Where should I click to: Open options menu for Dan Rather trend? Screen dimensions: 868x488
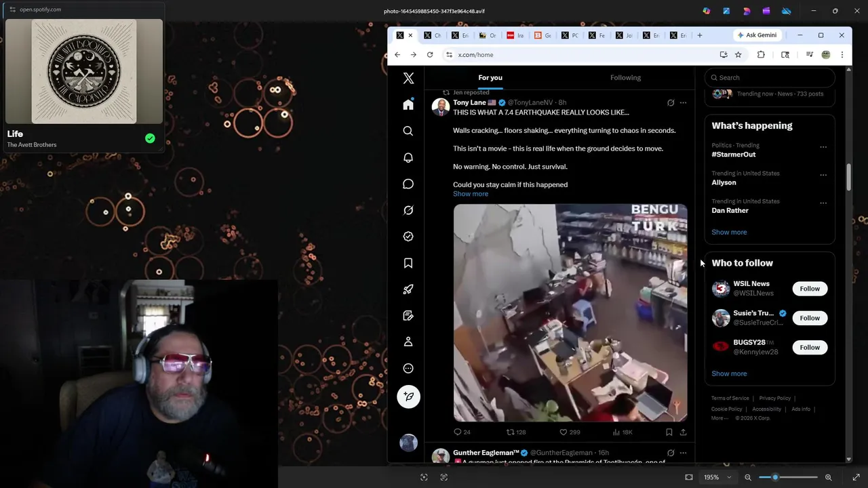(823, 203)
